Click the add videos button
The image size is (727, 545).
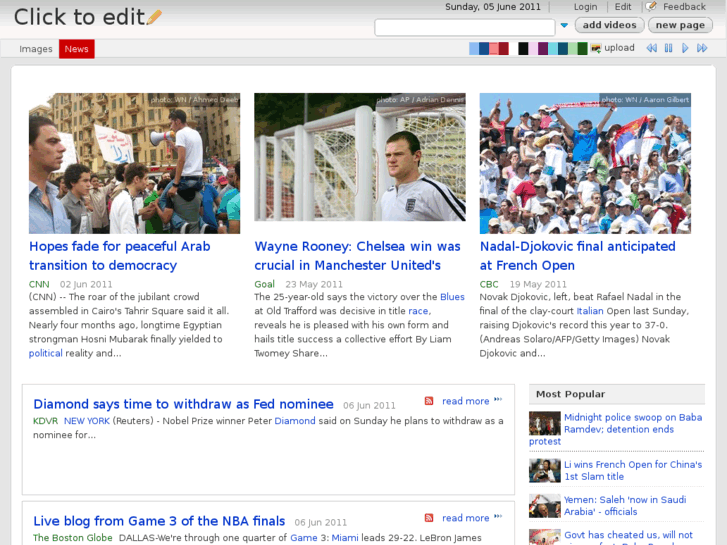click(609, 25)
